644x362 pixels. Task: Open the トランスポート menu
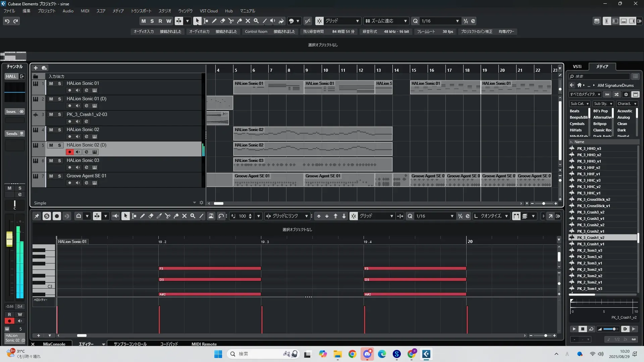tap(141, 11)
